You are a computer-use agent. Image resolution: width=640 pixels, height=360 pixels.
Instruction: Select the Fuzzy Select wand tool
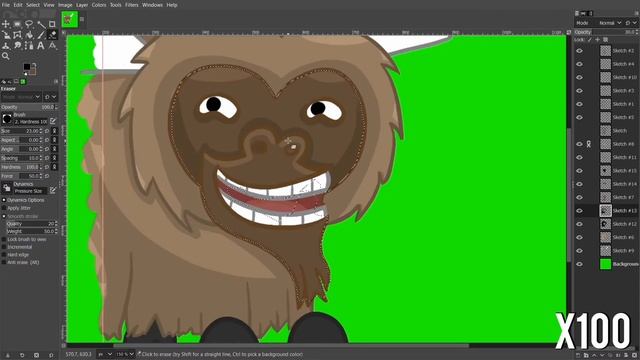pyautogui.click(x=41, y=24)
